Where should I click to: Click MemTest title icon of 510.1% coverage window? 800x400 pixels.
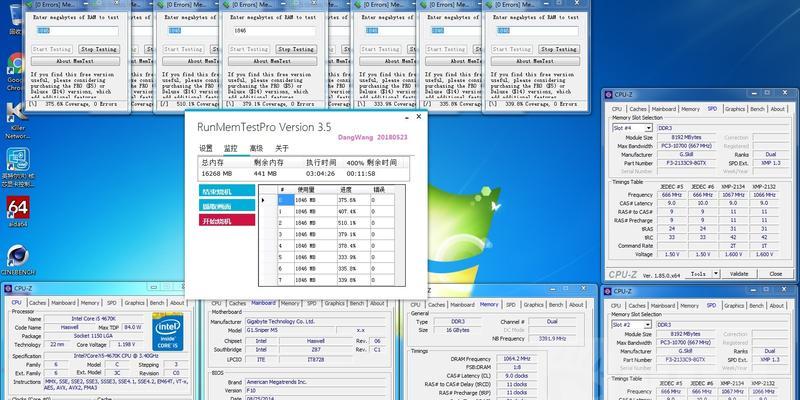[x=161, y=5]
